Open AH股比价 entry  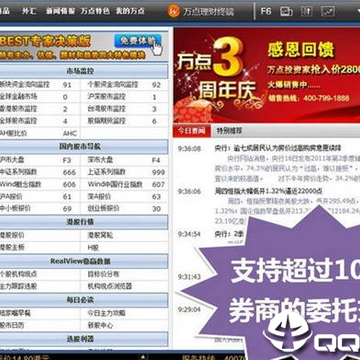(13, 133)
